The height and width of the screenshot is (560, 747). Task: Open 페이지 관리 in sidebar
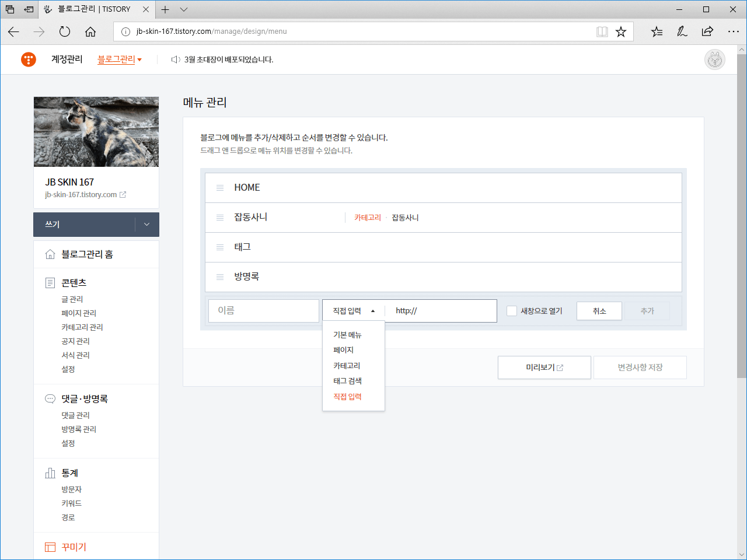(x=79, y=313)
